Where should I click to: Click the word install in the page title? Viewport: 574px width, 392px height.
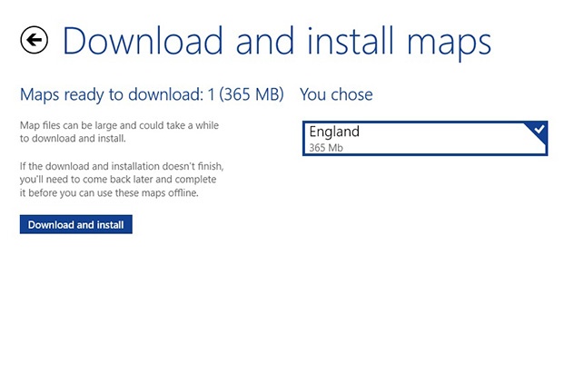coord(351,40)
